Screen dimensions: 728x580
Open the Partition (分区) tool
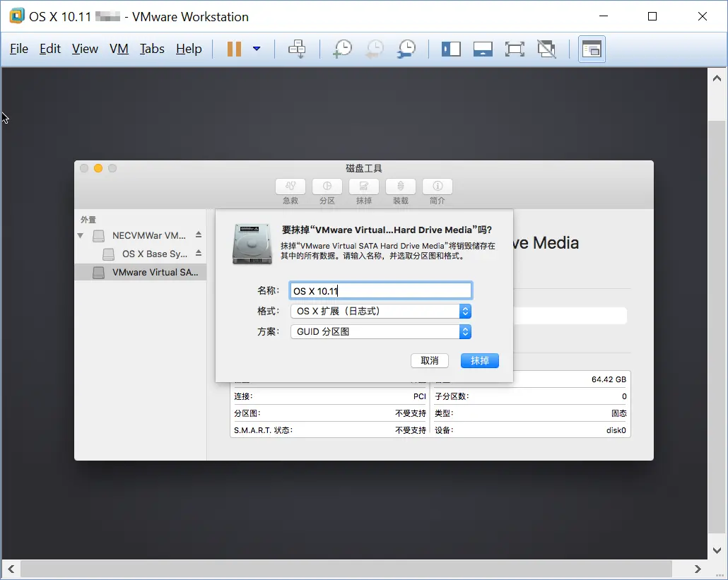[x=327, y=187]
